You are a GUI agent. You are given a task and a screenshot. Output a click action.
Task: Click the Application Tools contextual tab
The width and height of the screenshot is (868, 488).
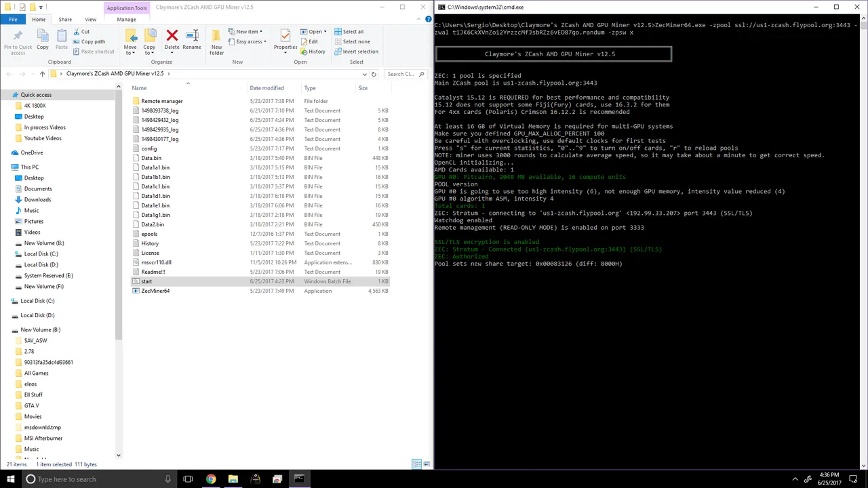(126, 7)
